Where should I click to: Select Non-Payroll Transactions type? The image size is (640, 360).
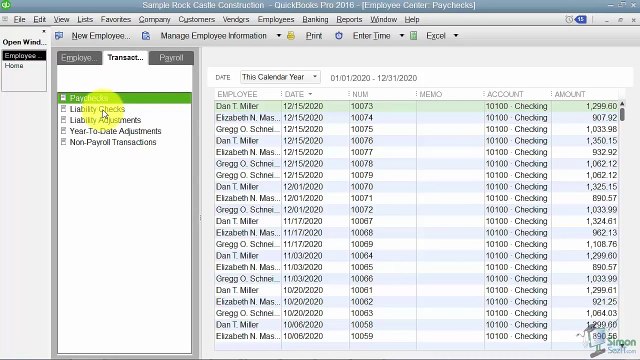tap(124, 142)
